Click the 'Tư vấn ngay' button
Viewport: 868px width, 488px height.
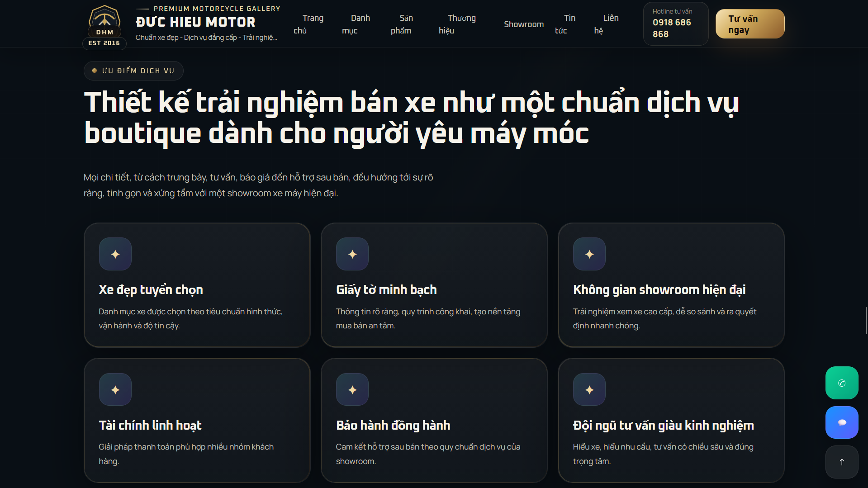pyautogui.click(x=749, y=23)
